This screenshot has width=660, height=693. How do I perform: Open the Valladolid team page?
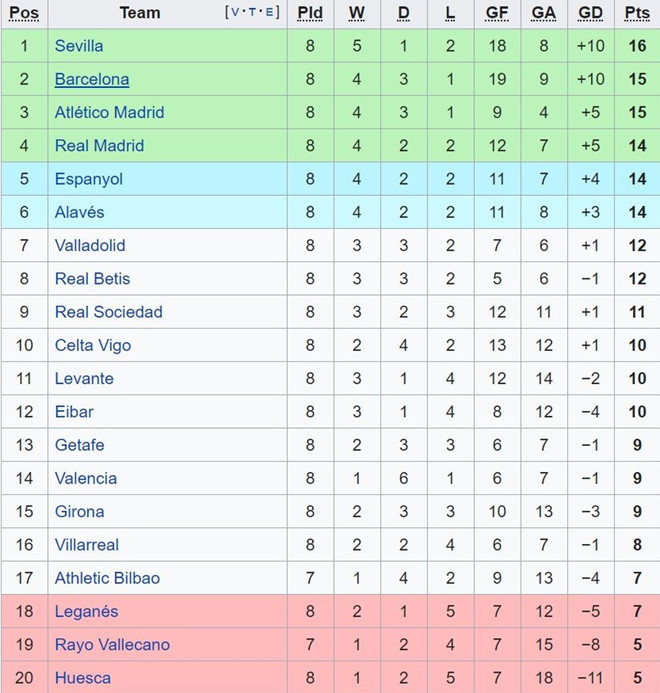pos(90,245)
